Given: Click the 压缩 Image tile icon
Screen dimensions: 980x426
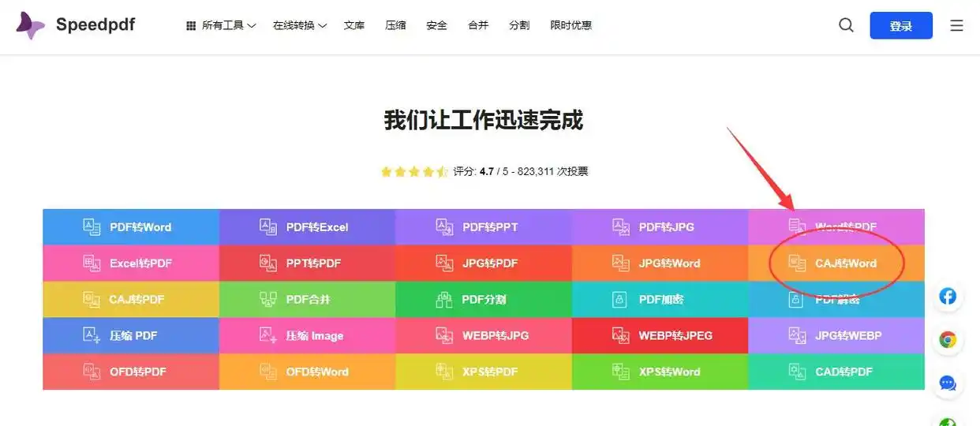Looking at the screenshot, I should (268, 335).
